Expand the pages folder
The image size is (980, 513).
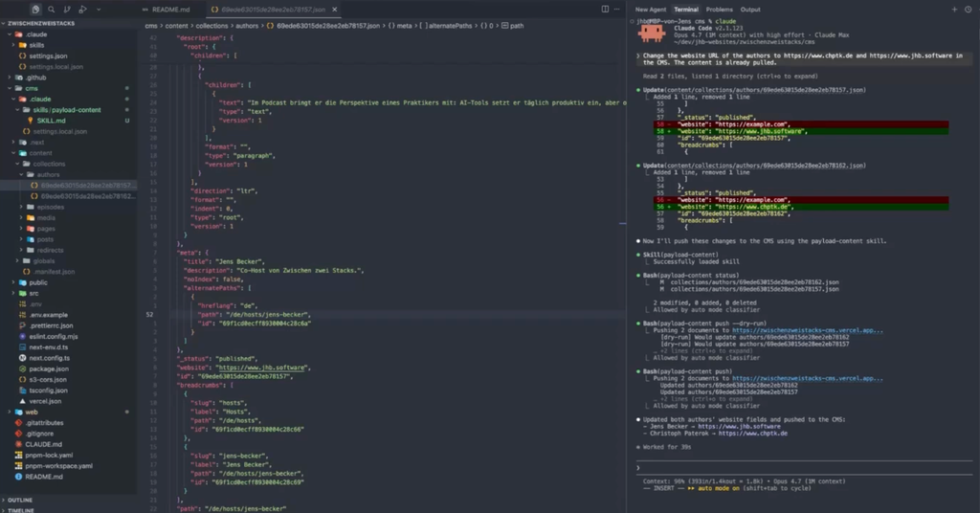[x=46, y=229]
